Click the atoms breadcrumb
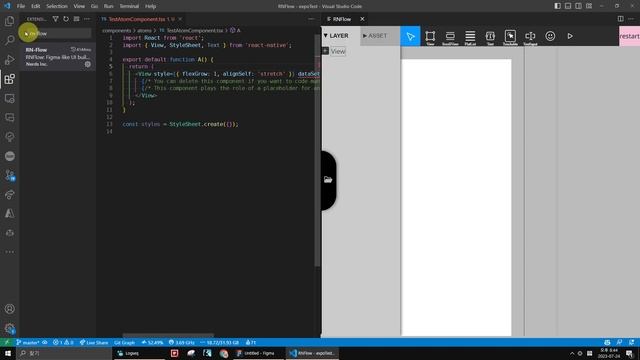640x360 pixels. click(x=144, y=31)
